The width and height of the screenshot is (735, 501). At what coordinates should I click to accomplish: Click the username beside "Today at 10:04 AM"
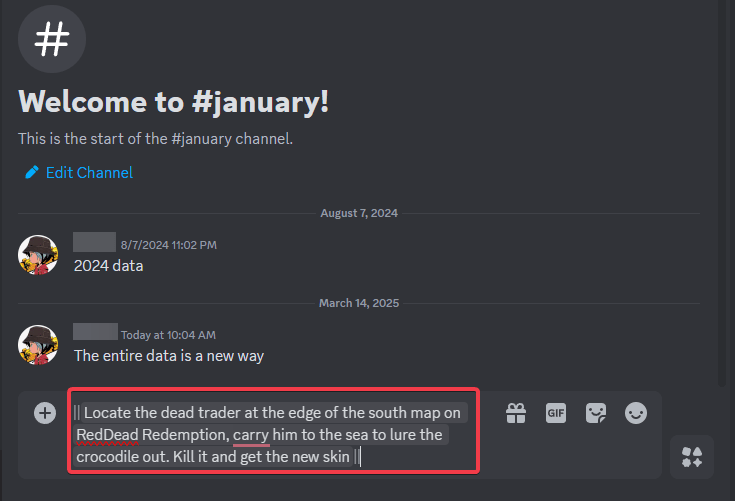tap(95, 333)
